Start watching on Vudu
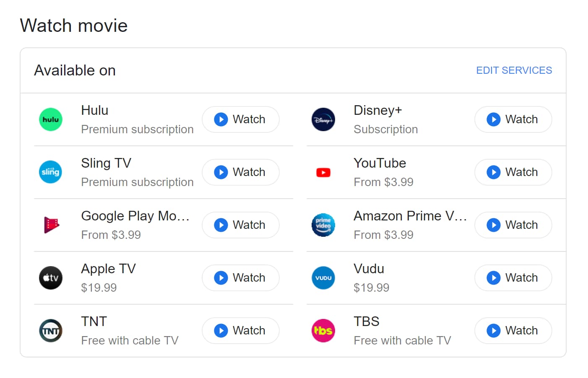 click(x=513, y=278)
